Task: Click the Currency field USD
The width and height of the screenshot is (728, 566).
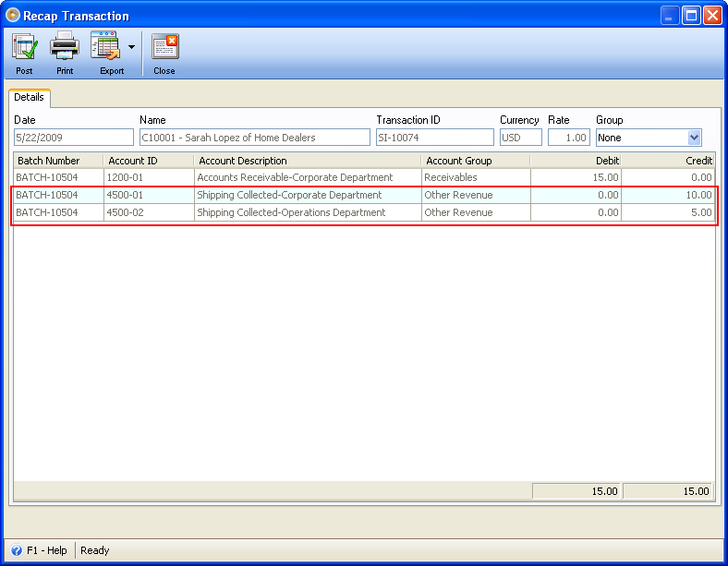Action: coord(521,138)
